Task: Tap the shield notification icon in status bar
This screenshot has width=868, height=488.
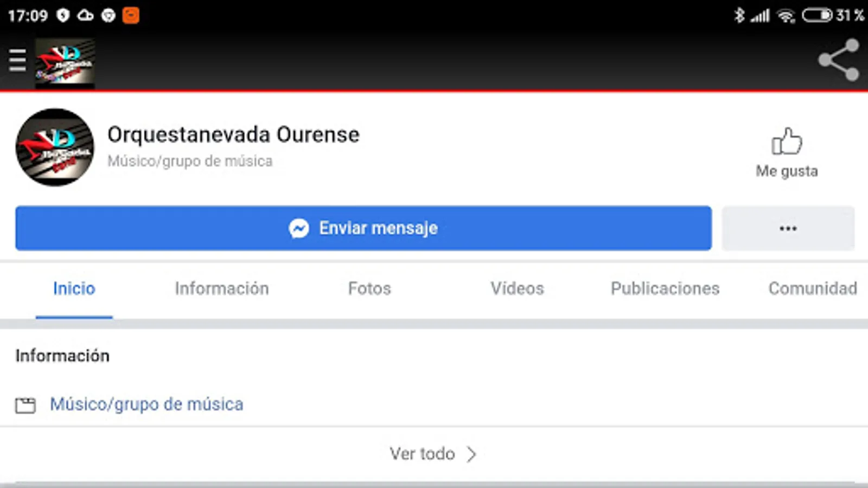Action: pos(63,15)
